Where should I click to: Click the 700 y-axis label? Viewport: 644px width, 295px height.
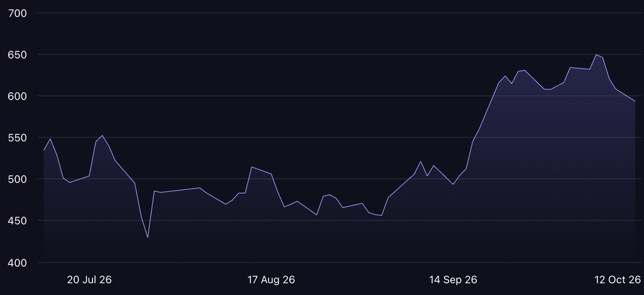click(17, 13)
